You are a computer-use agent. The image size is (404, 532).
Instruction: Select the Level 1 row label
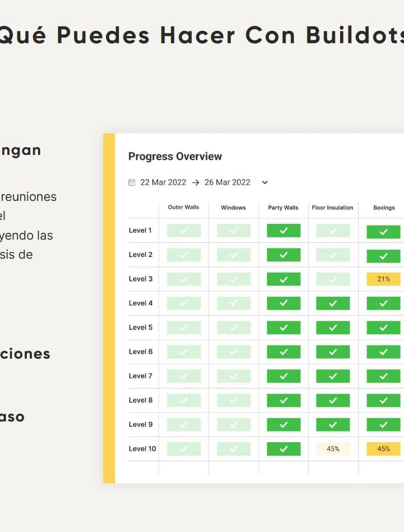click(x=140, y=231)
